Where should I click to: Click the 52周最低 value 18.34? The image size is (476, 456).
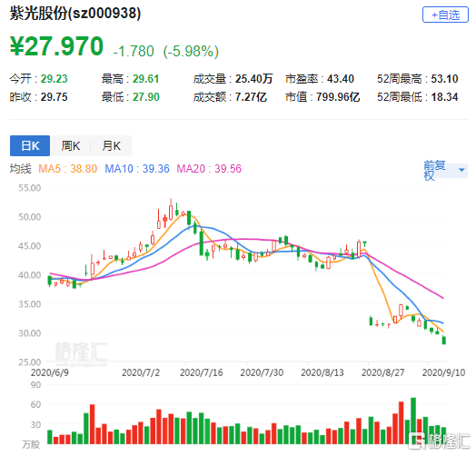pyautogui.click(x=444, y=97)
